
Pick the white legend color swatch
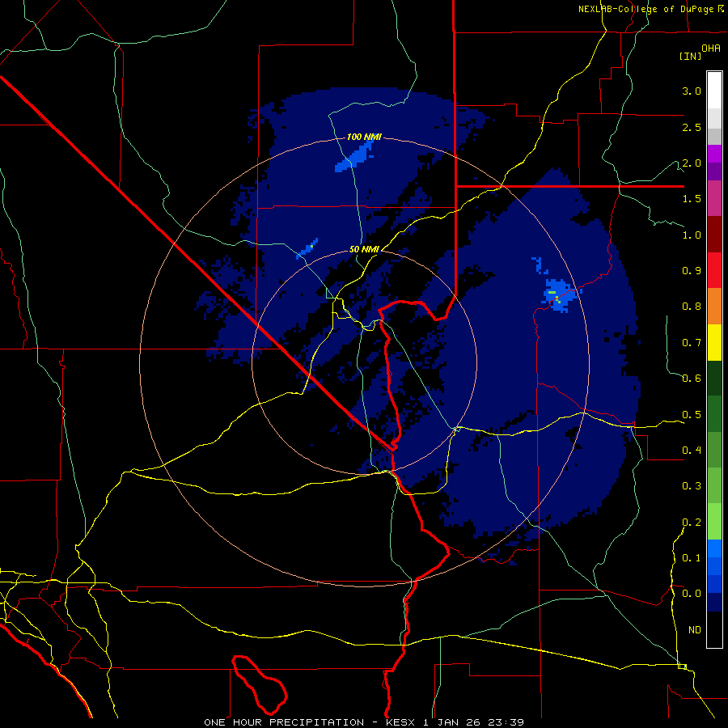click(714, 91)
